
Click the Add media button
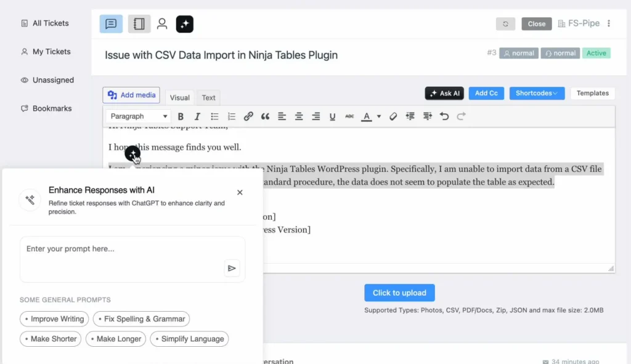click(131, 95)
